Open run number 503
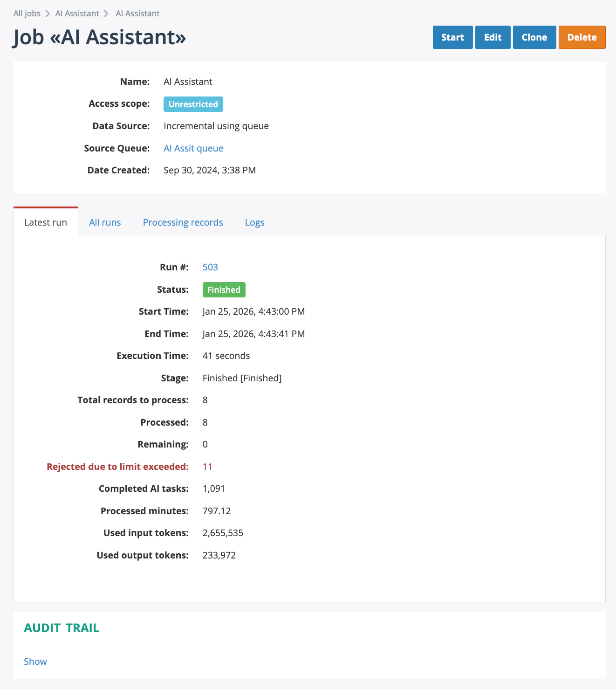 tap(210, 267)
